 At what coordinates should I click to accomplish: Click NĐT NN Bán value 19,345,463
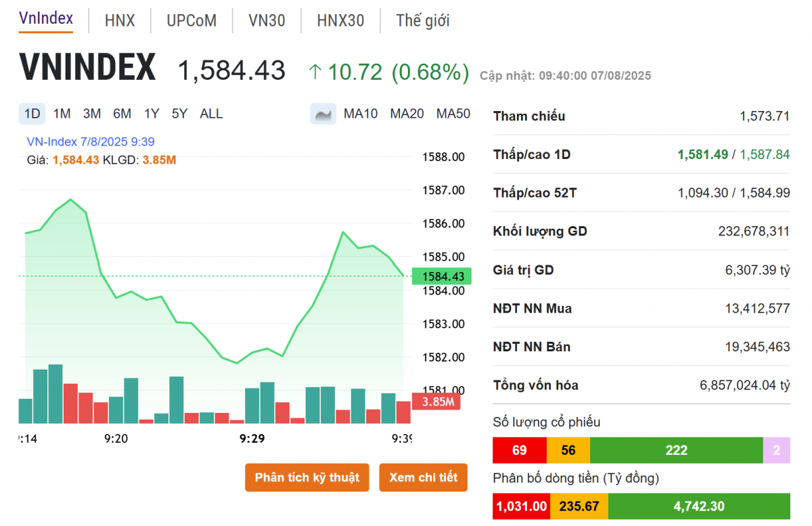[x=757, y=347]
